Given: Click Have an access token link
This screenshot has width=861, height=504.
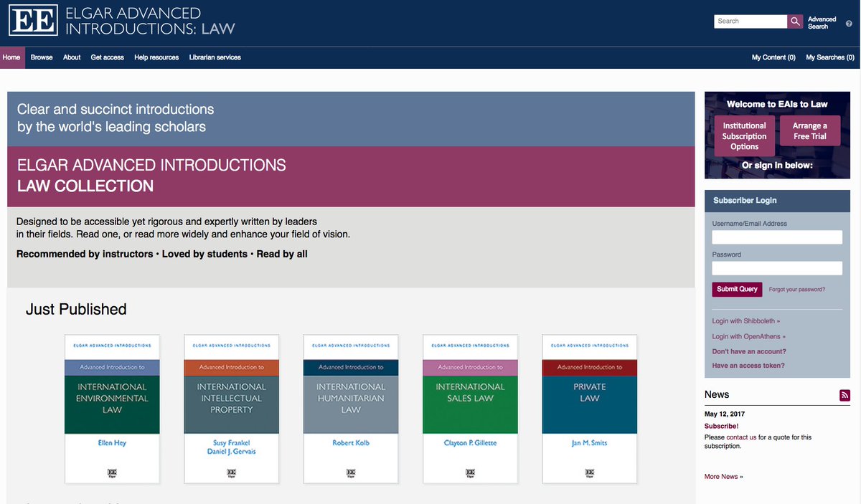Looking at the screenshot, I should click(748, 366).
